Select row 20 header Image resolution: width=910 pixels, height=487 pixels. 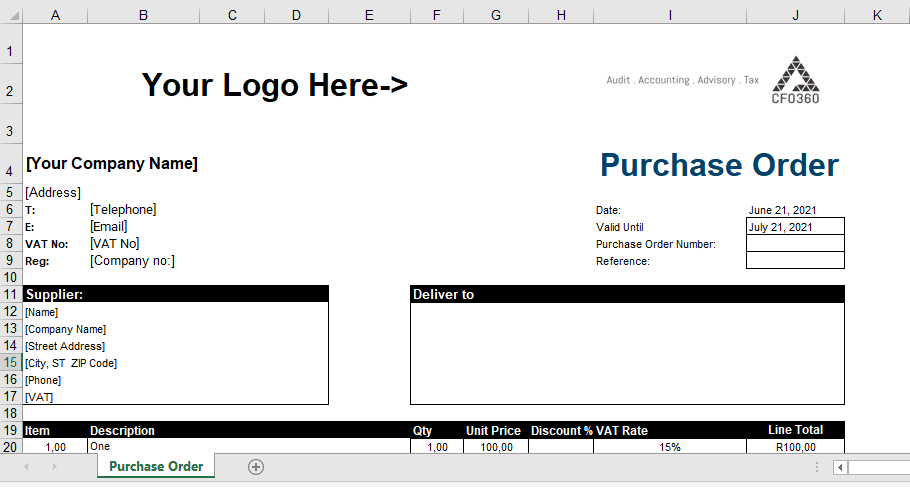[11, 447]
